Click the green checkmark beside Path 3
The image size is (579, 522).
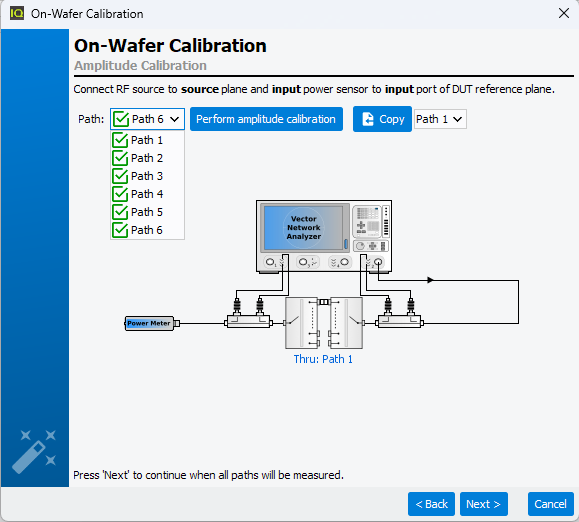click(120, 176)
